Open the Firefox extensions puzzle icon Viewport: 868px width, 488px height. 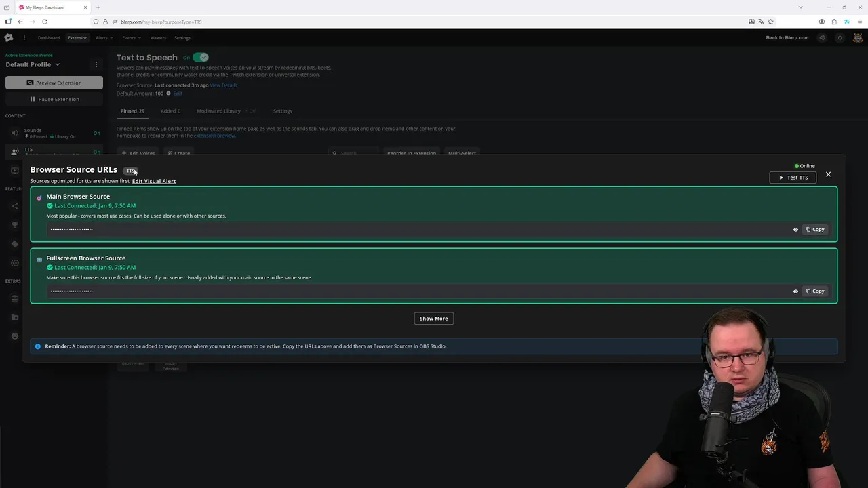point(834,22)
